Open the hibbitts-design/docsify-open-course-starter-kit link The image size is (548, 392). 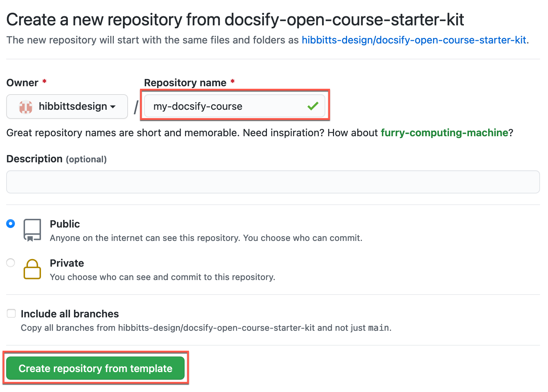(414, 40)
